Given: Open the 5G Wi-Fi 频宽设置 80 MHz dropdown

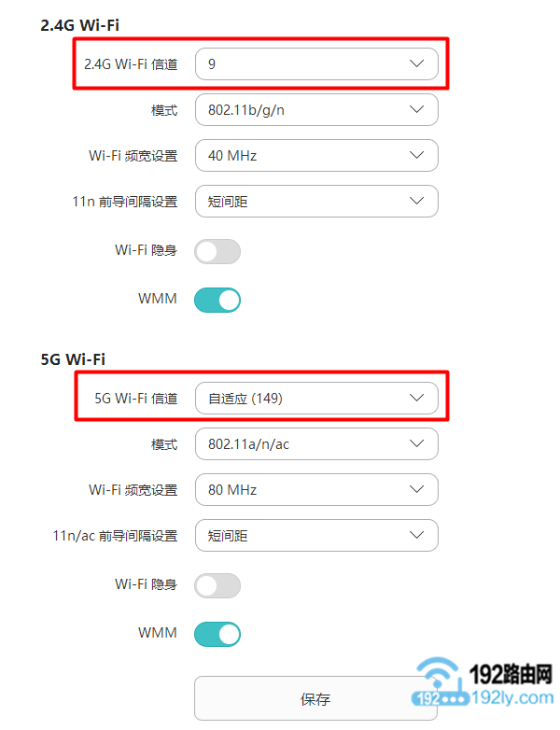Looking at the screenshot, I should click(315, 490).
